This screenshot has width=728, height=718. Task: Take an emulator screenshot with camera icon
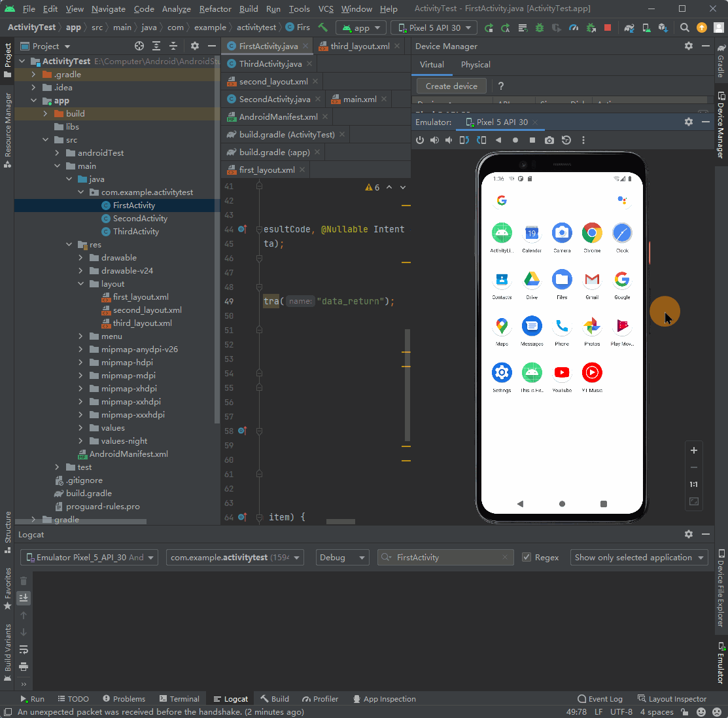click(x=549, y=140)
